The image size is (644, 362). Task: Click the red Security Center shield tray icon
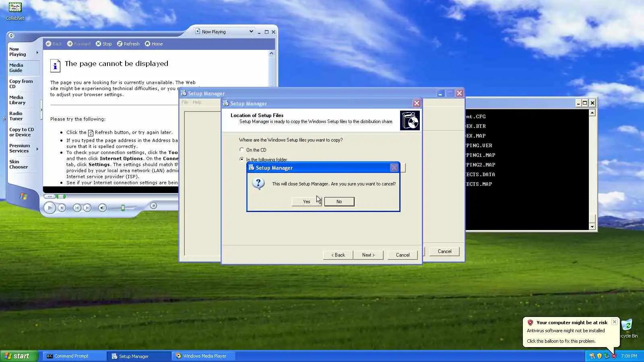click(614, 356)
